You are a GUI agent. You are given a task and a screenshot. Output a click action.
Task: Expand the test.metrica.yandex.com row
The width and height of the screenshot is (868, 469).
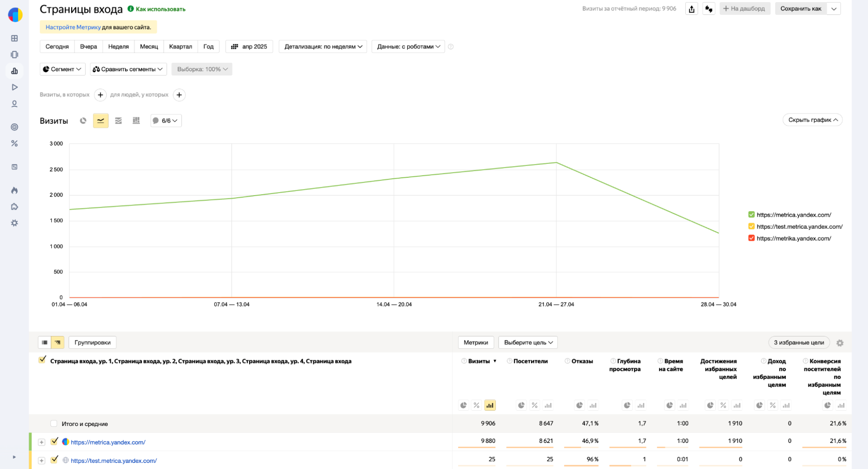pyautogui.click(x=41, y=460)
